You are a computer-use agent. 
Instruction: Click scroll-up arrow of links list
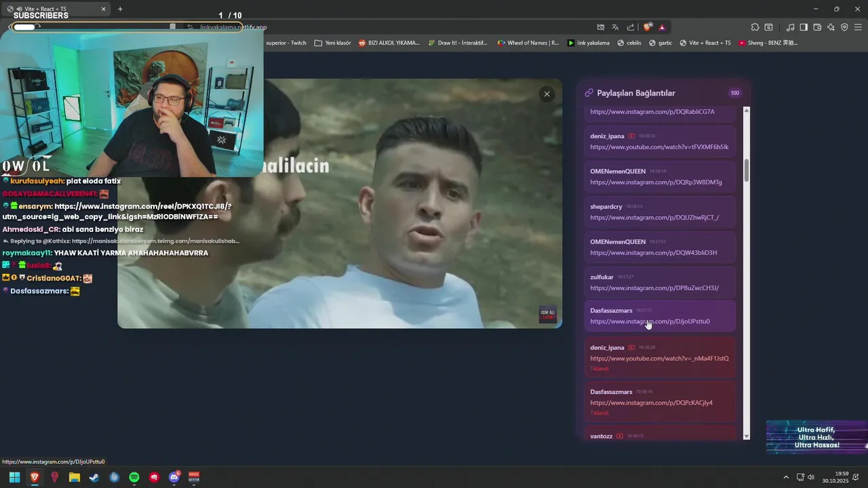click(x=747, y=110)
